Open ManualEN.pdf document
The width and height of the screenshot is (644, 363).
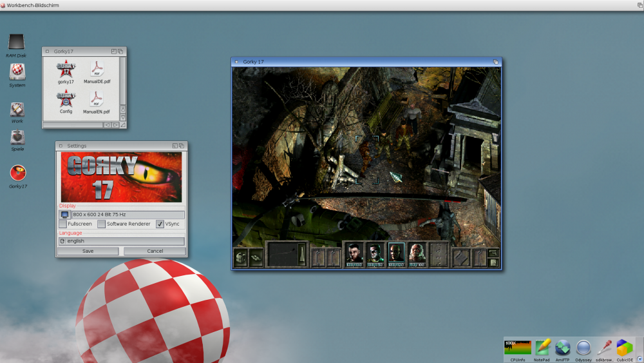(97, 99)
